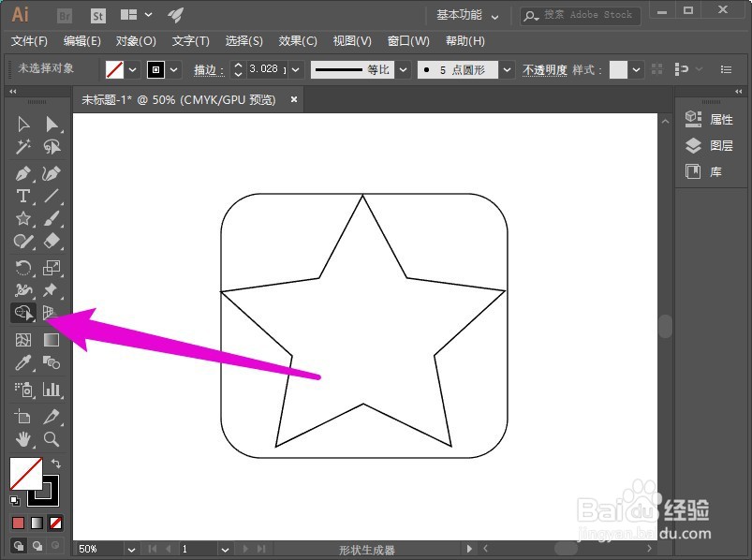Click the 不透明度 opacity link

pos(544,70)
